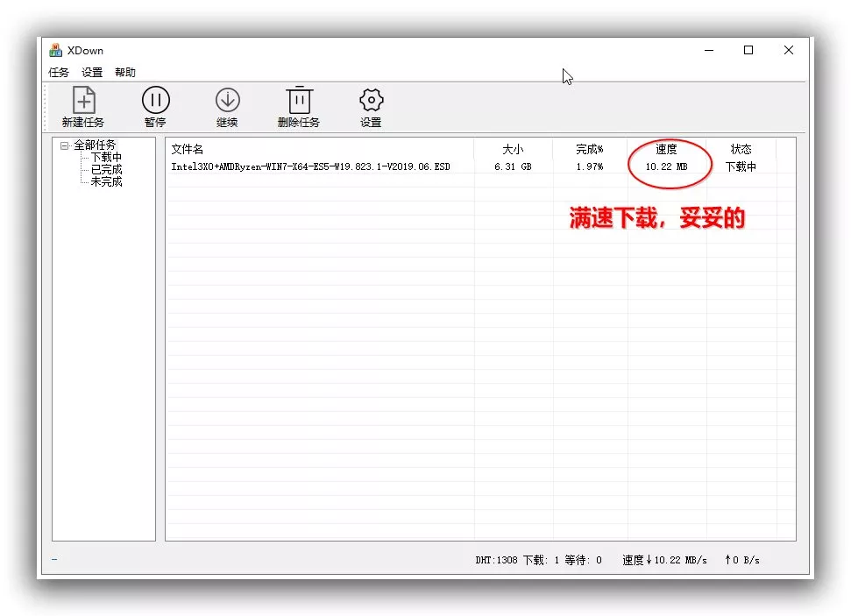Select the 未完成 tree item

(105, 181)
